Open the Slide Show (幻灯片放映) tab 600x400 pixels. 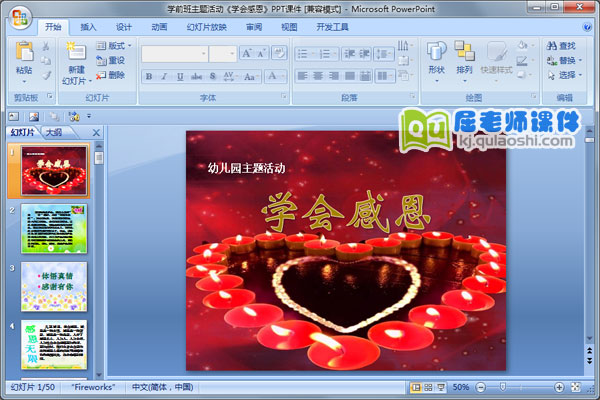pos(207,27)
